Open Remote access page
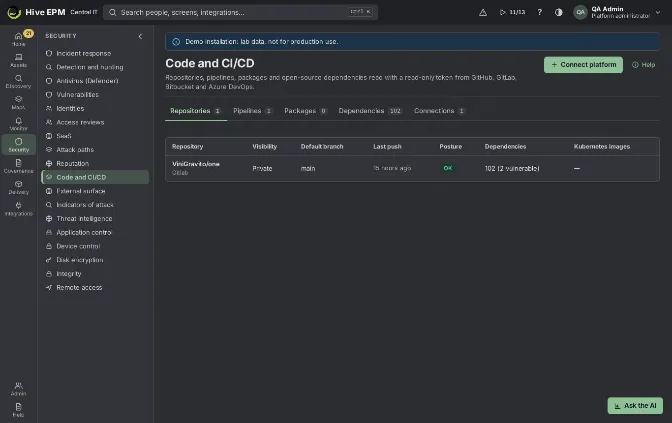 click(95, 288)
